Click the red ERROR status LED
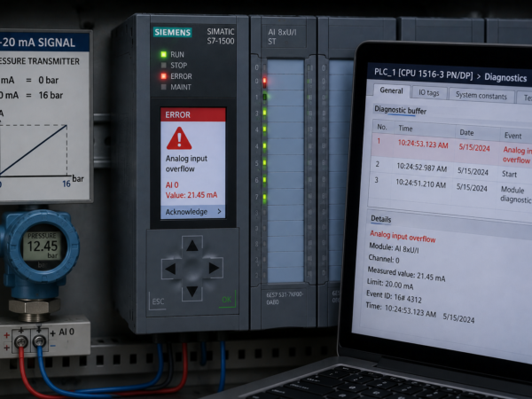 click(163, 76)
